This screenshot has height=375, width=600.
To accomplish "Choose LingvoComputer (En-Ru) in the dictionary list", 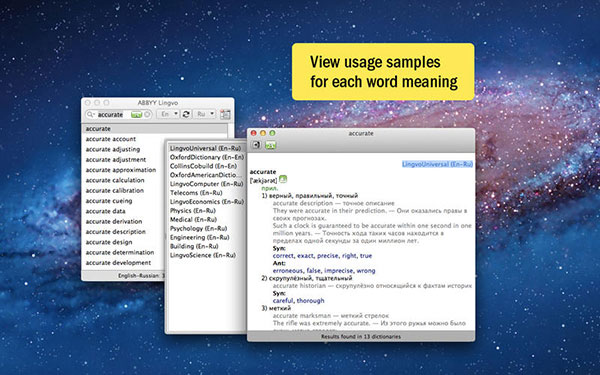I will (x=207, y=184).
